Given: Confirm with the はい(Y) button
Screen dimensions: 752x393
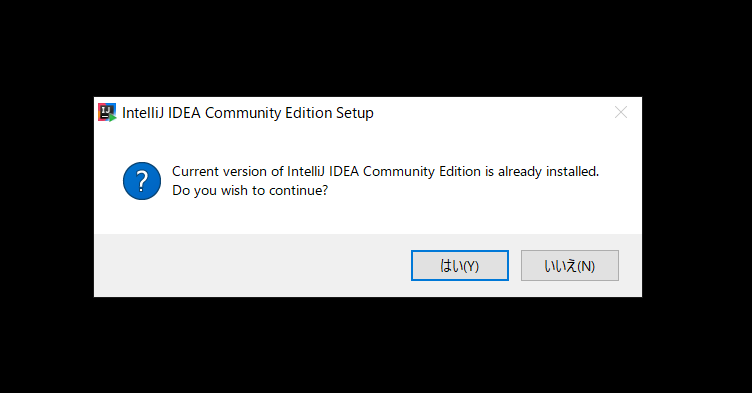Looking at the screenshot, I should 459,265.
